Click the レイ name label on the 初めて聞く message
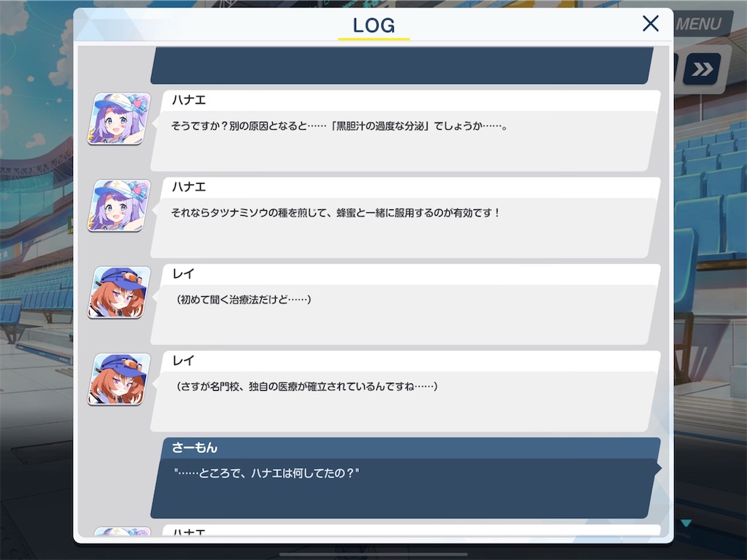Screen dimensions: 747x560 click(x=183, y=274)
